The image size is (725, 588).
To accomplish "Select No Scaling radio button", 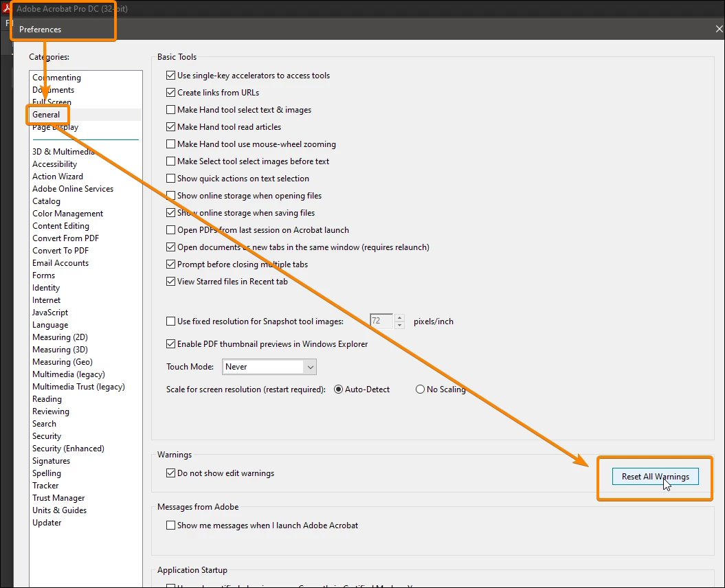I will [420, 389].
